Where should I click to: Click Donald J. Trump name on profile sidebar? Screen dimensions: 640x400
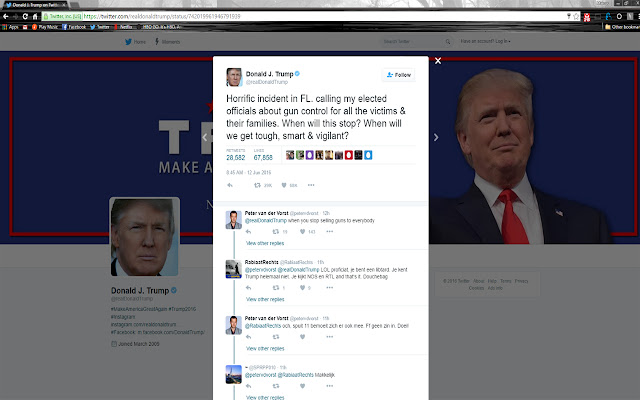tap(140, 291)
